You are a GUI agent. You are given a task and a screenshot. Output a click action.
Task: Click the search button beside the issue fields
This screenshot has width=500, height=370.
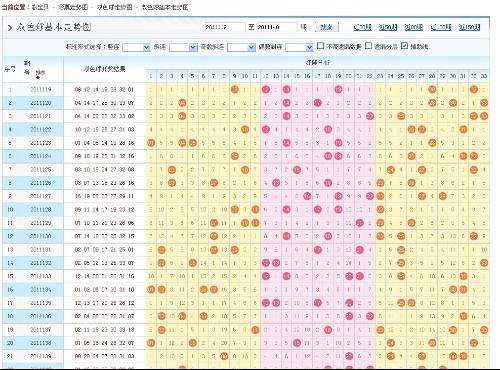point(326,27)
